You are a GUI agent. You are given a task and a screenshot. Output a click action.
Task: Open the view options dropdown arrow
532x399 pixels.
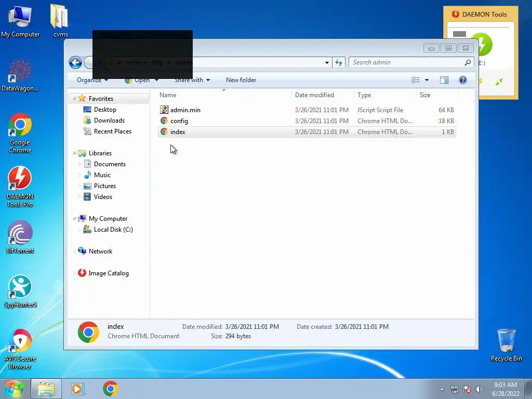[427, 79]
